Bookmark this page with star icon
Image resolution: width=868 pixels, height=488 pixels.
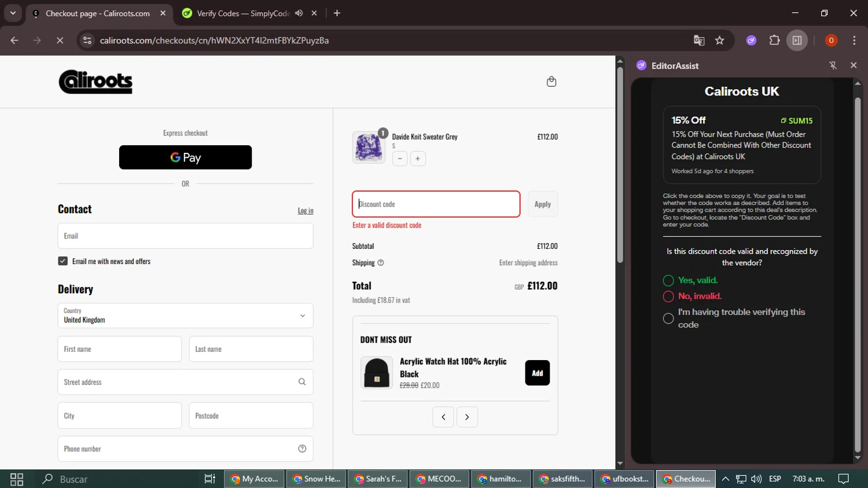[719, 41]
